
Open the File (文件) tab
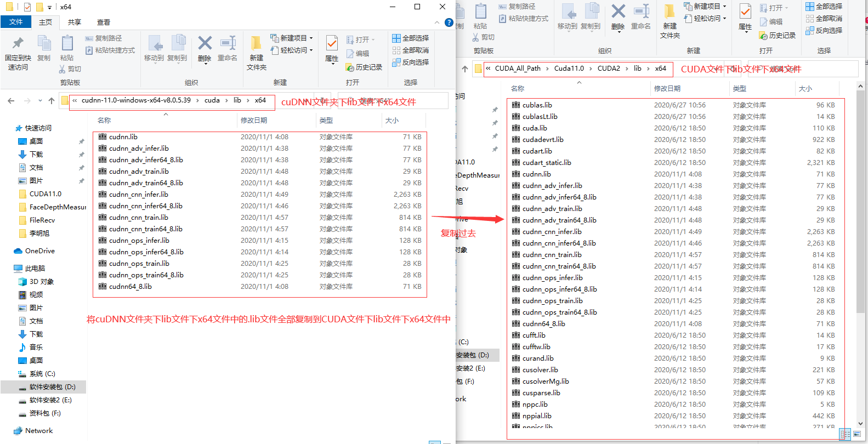[16, 22]
